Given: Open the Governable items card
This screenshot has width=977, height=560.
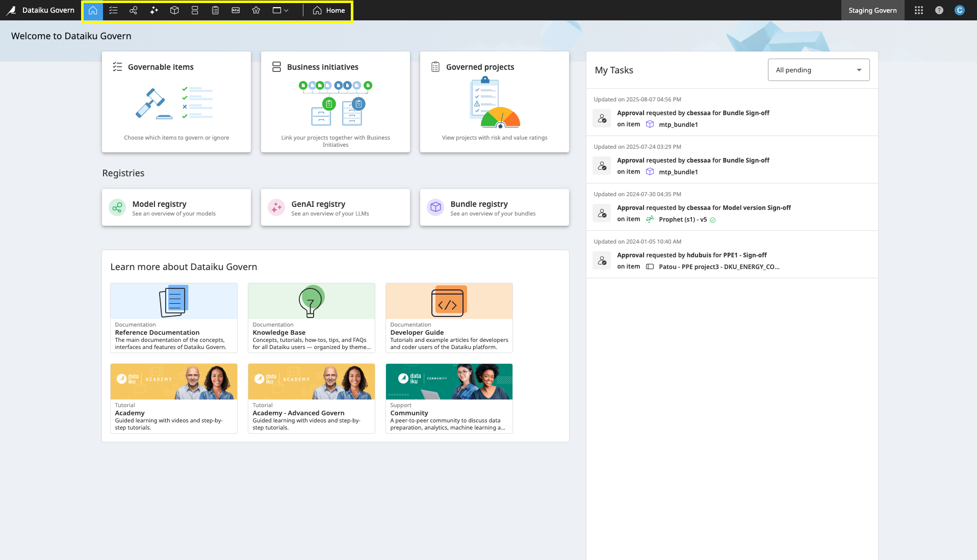Looking at the screenshot, I should tap(176, 102).
